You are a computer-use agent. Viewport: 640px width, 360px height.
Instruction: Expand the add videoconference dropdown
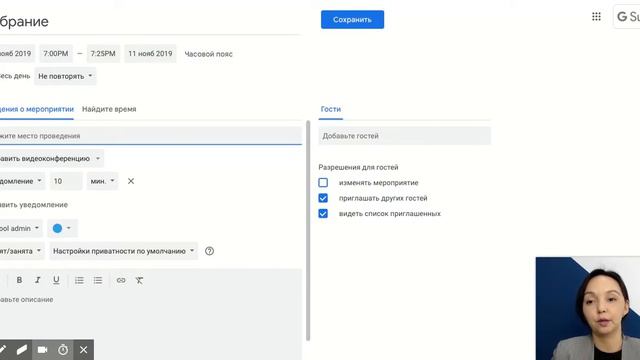(51, 158)
